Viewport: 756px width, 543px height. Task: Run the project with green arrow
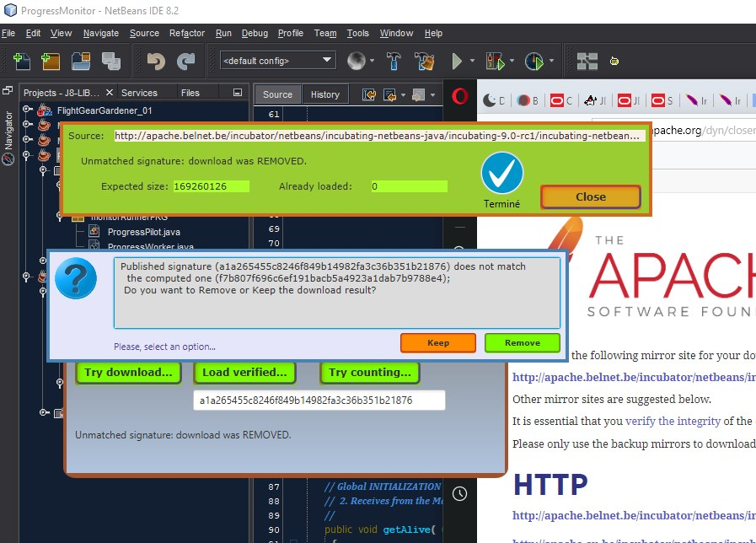pos(457,61)
